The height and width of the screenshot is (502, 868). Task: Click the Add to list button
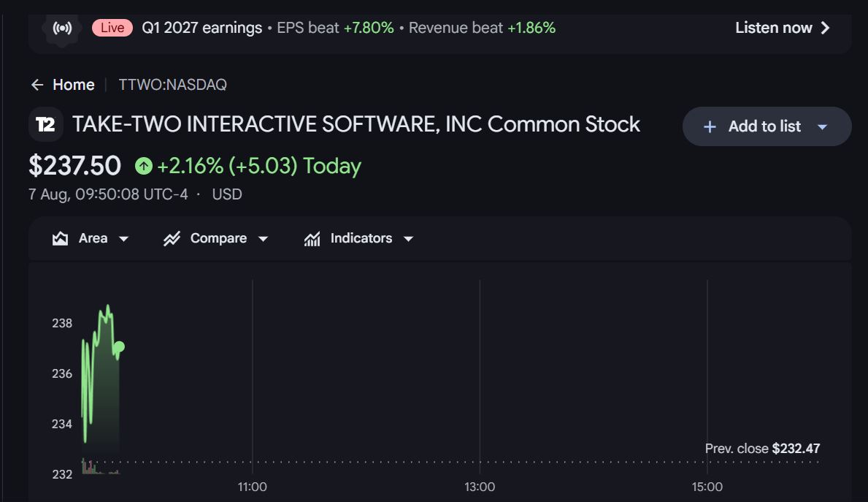pos(767,126)
